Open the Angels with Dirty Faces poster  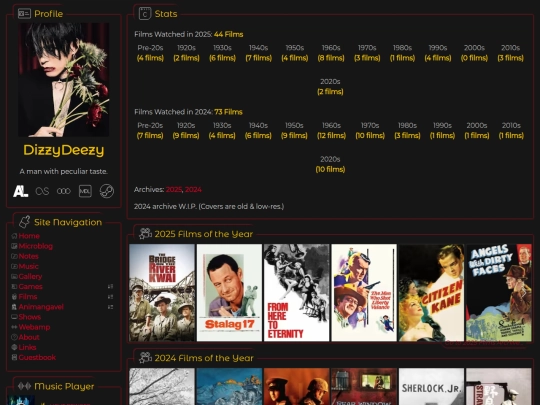coord(499,293)
